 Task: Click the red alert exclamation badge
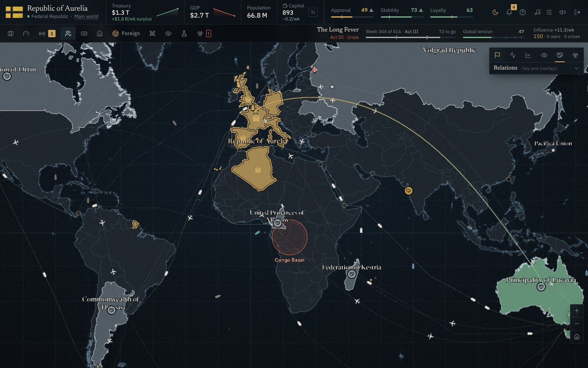[x=209, y=34]
